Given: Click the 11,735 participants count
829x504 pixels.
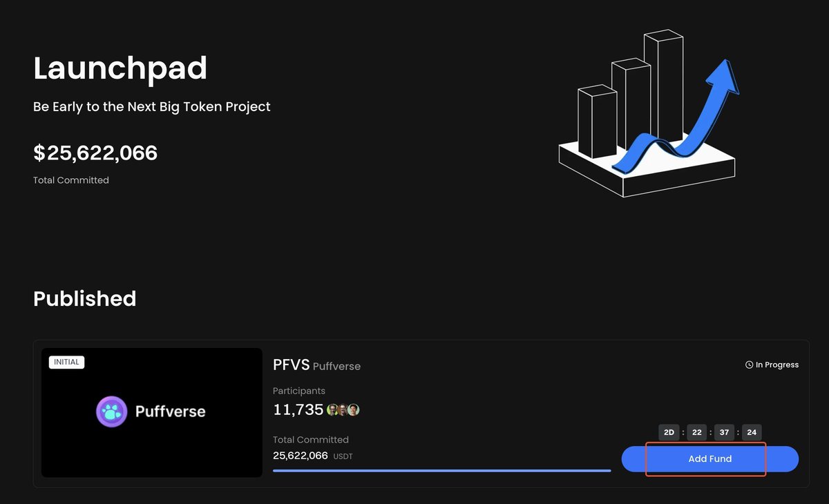Looking at the screenshot, I should click(298, 410).
